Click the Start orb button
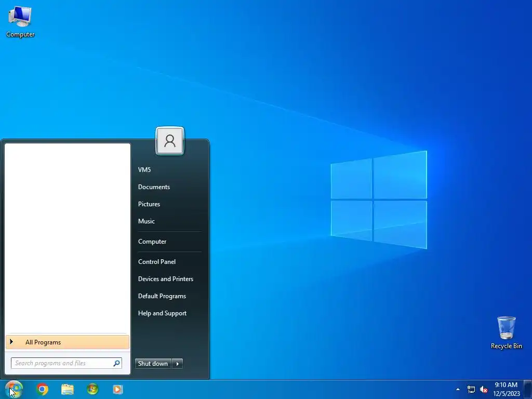 tap(14, 389)
